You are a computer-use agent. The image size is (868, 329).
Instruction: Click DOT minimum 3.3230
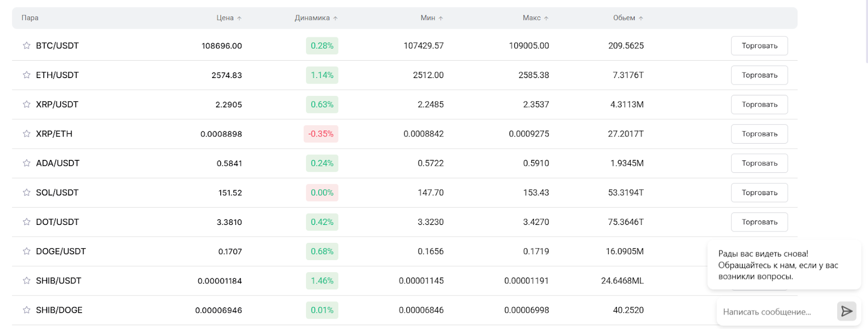[x=431, y=222]
